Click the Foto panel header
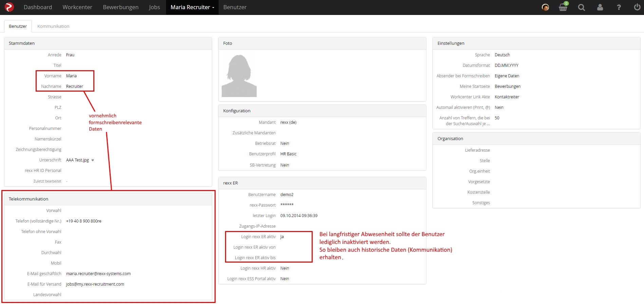 tap(322, 43)
